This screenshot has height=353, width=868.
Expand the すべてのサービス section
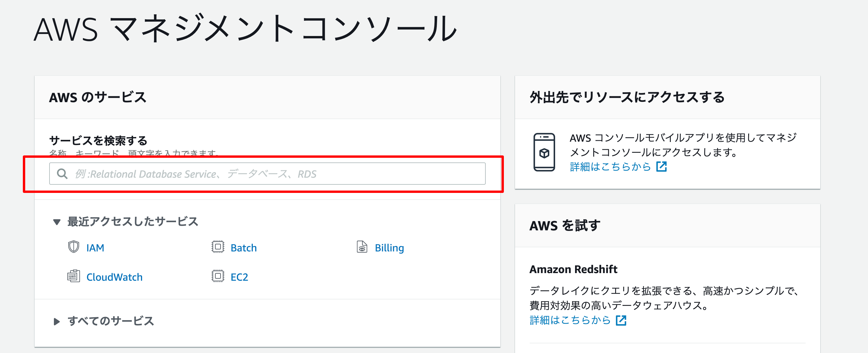[57, 321]
